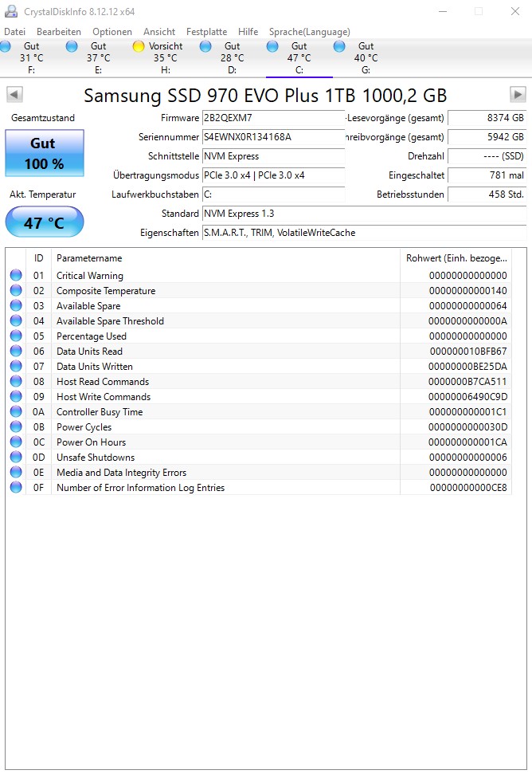
Task: Click status orb of Host Write Commands row
Action: pos(16,396)
